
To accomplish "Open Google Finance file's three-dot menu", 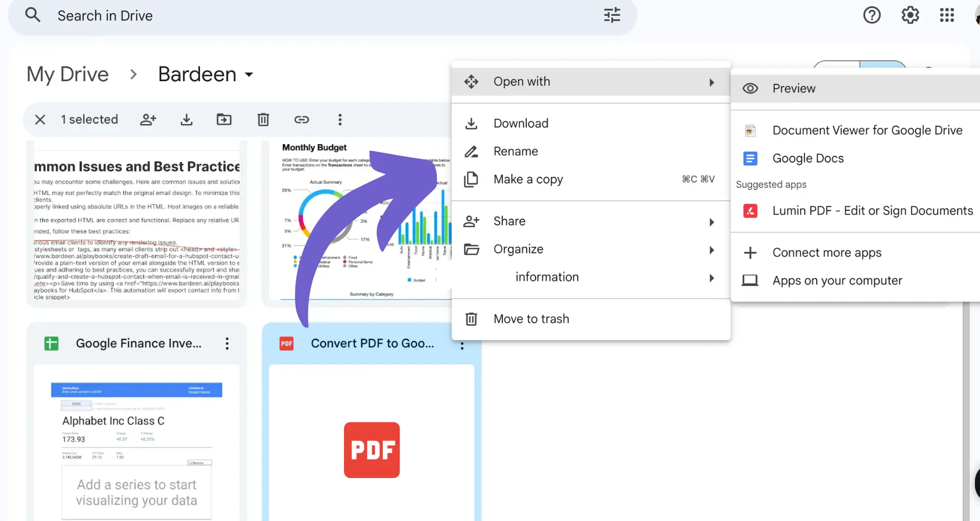I will click(x=227, y=343).
